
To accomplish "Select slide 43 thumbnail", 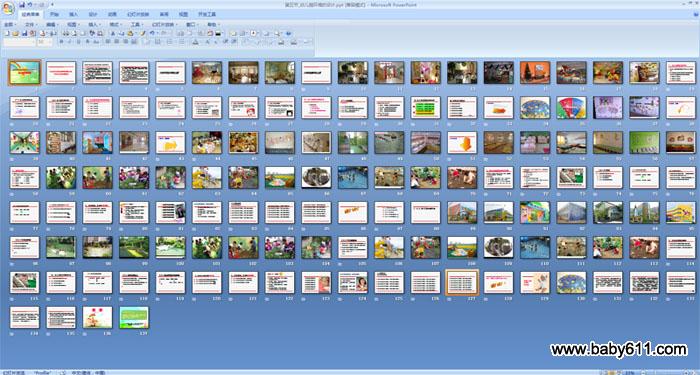I will (171, 142).
